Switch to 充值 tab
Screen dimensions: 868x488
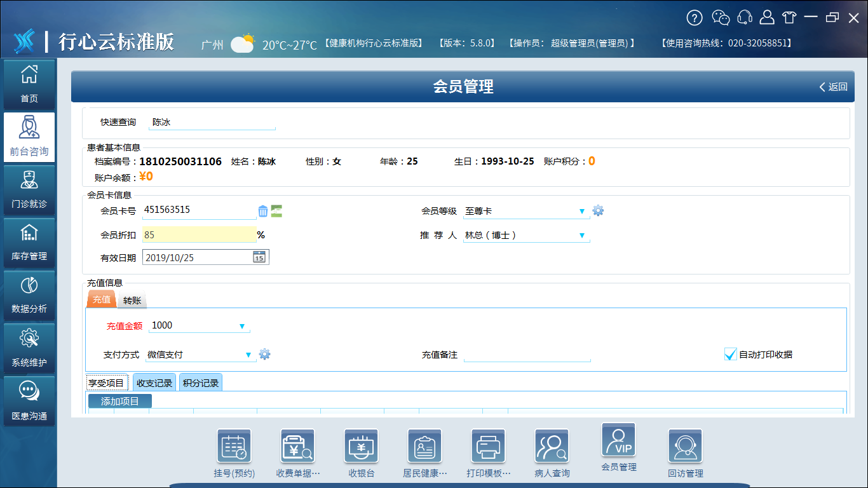coord(102,299)
